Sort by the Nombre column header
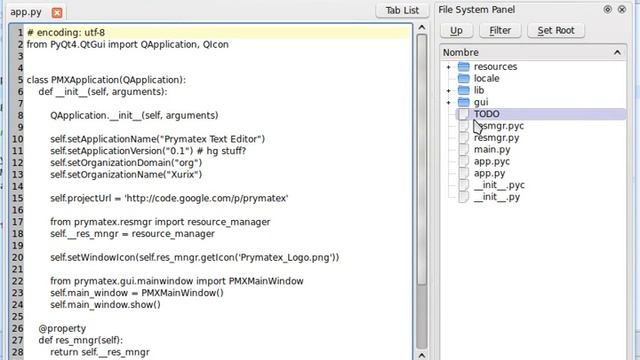The image size is (640, 360). pos(533,52)
